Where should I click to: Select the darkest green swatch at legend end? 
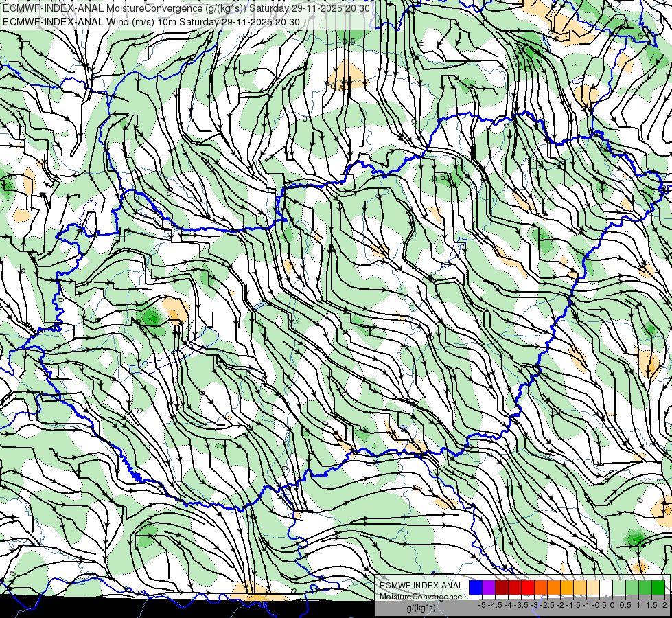click(x=658, y=587)
